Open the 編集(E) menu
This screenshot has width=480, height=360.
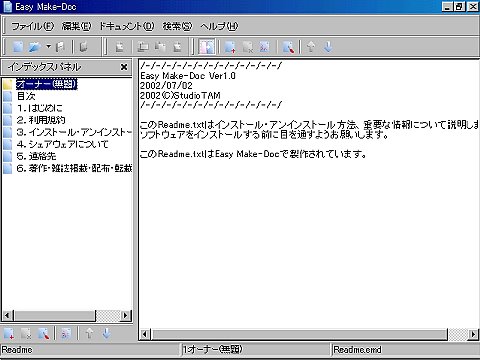[x=76, y=26]
